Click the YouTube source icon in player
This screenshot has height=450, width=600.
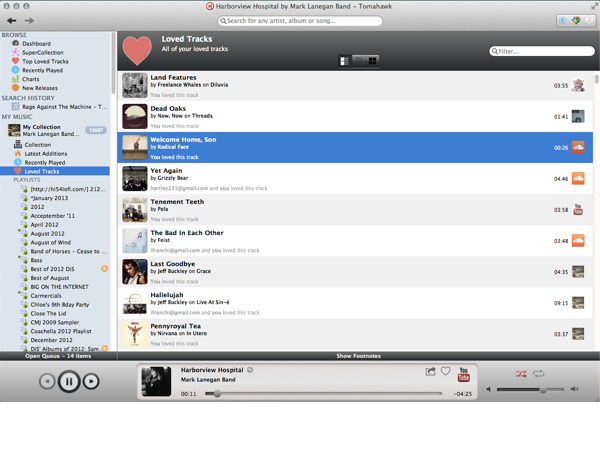click(463, 375)
